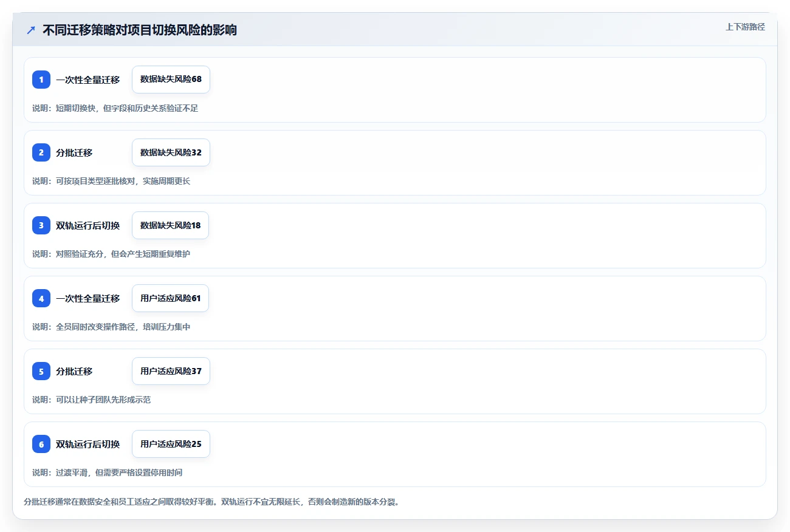
Task: Click the 数据缺失风险32 chip
Action: [x=171, y=152]
